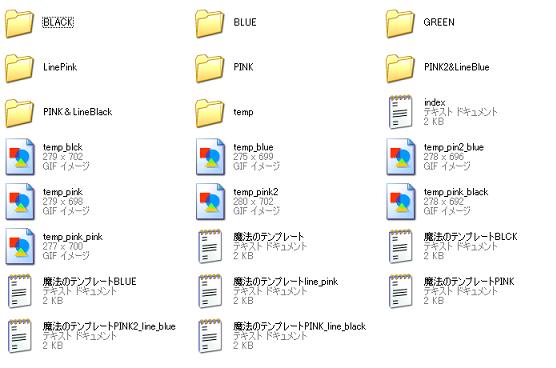
Task: Click the 魔法のテンプレートBLCK file name
Action: pyautogui.click(x=471, y=236)
